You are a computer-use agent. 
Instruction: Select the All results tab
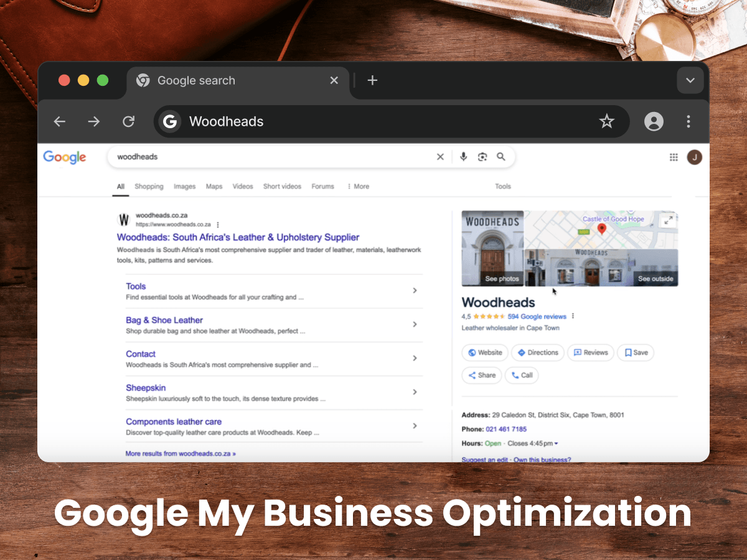click(121, 186)
